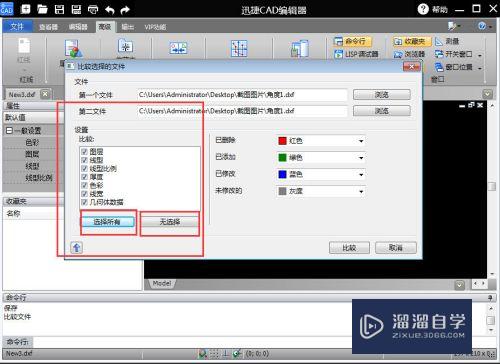Click the blue swatch for 已修改
This screenshot has width=500, height=364.
282,174
